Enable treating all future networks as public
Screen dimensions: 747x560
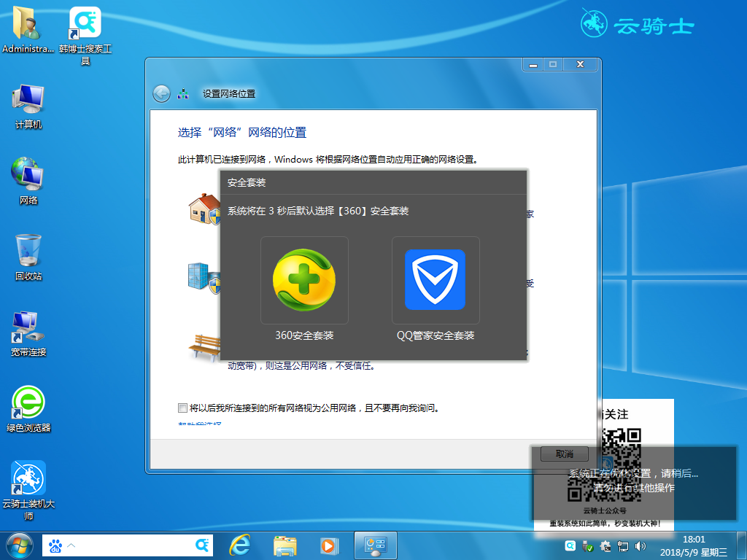point(182,408)
